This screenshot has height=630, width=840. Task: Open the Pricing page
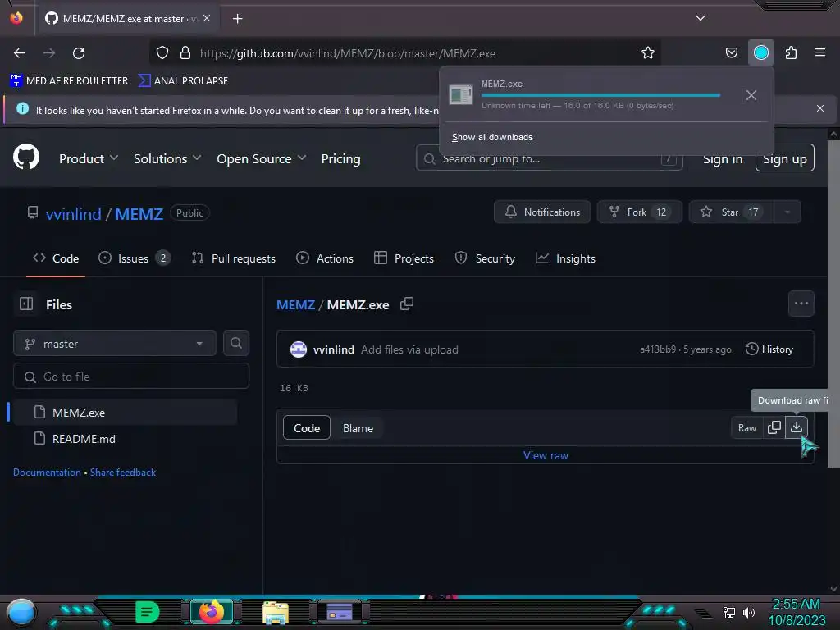pos(340,158)
